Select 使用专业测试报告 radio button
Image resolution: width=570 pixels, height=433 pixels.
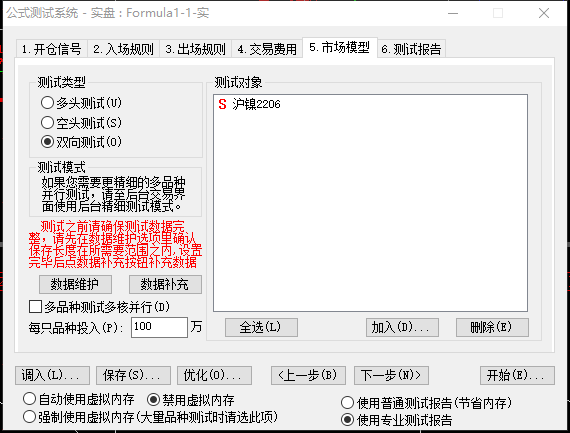pyautogui.click(x=397, y=420)
